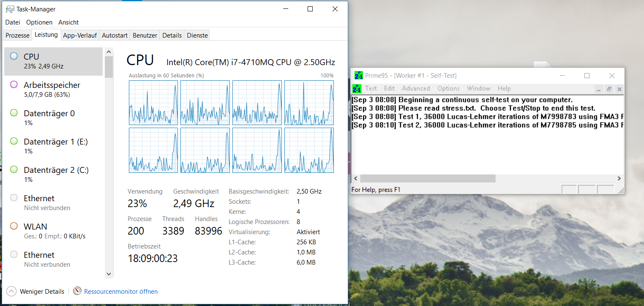Select Datenträger 1 (E:) entry
Screen dimensions: 644x306
pos(53,146)
